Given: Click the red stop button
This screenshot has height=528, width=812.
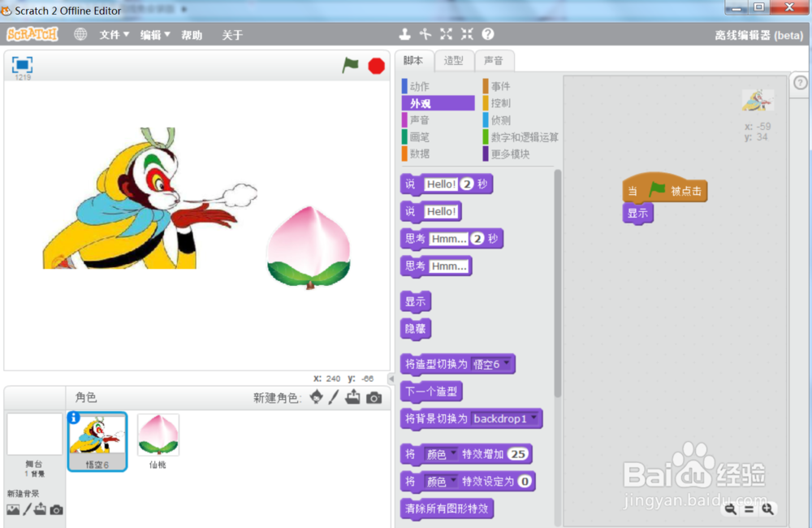Looking at the screenshot, I should point(377,66).
